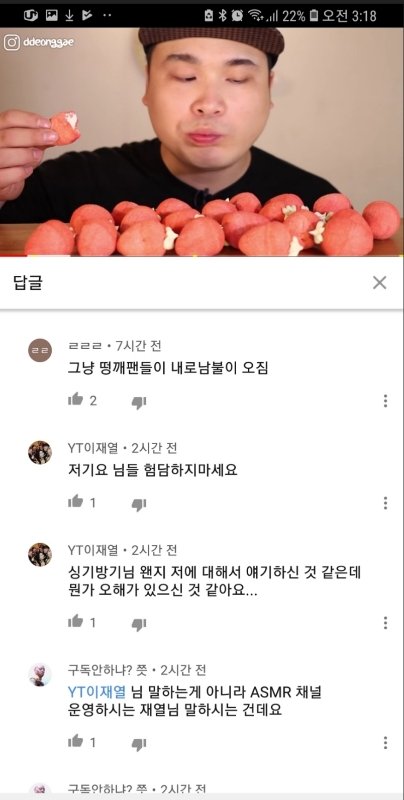Like the 싱기방기님 comment by YT이재열

75,621
